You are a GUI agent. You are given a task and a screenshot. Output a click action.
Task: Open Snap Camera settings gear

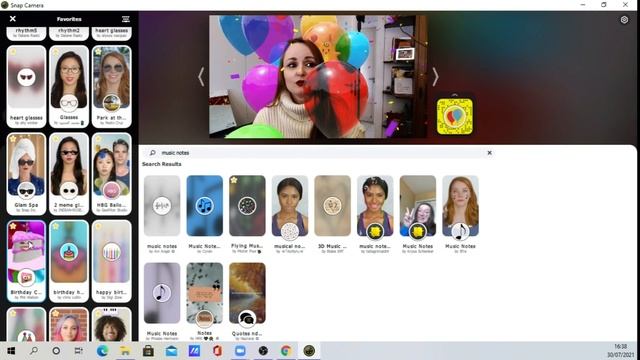click(x=624, y=20)
